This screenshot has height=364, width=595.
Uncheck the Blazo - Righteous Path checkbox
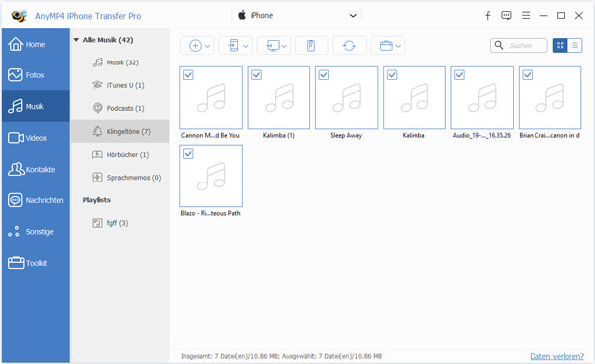188,154
